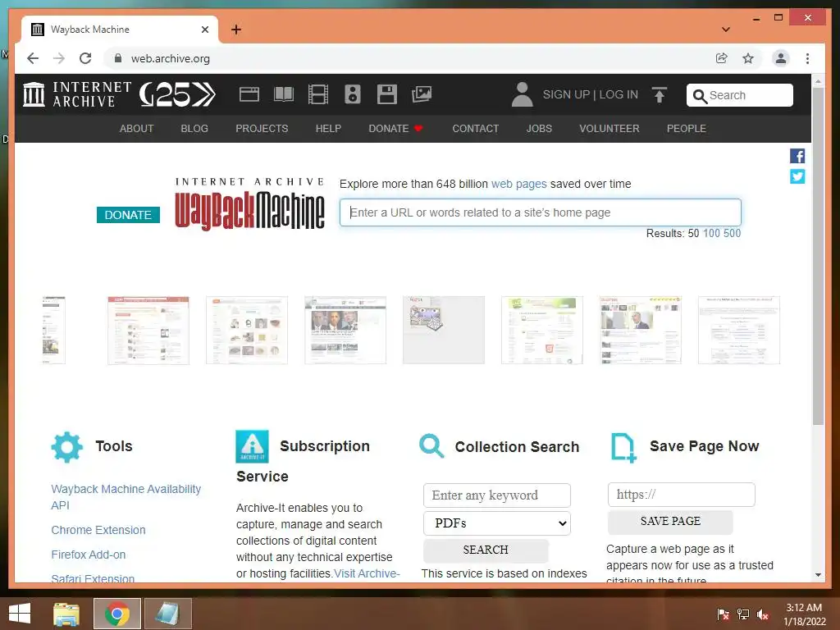Click the scrollbar down arrow
This screenshot has height=630, width=840.
818,575
